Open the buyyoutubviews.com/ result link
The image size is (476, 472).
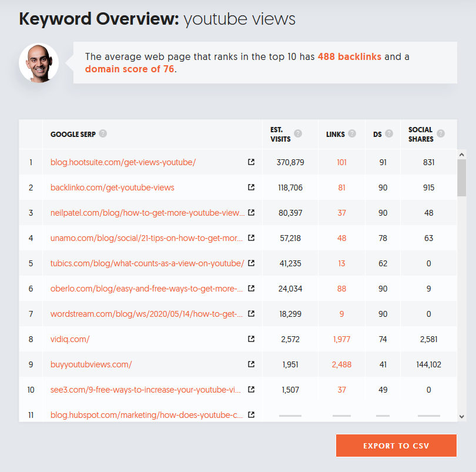coord(91,364)
